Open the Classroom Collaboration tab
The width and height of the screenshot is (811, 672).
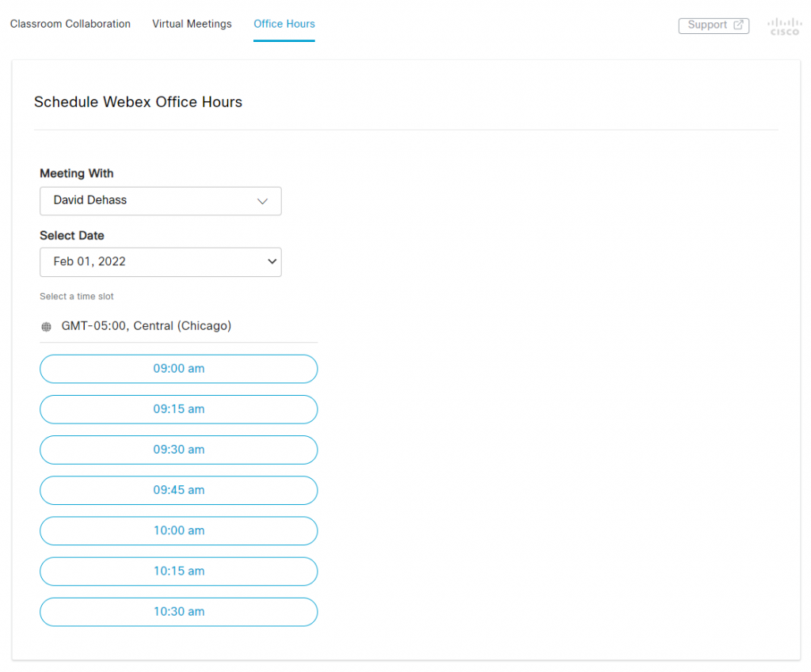pyautogui.click(x=70, y=24)
